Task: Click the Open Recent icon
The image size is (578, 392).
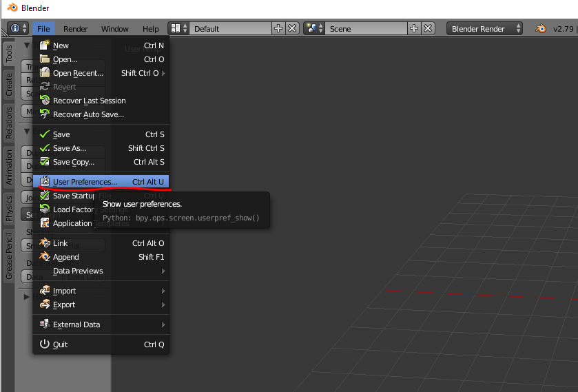Action: tap(45, 72)
